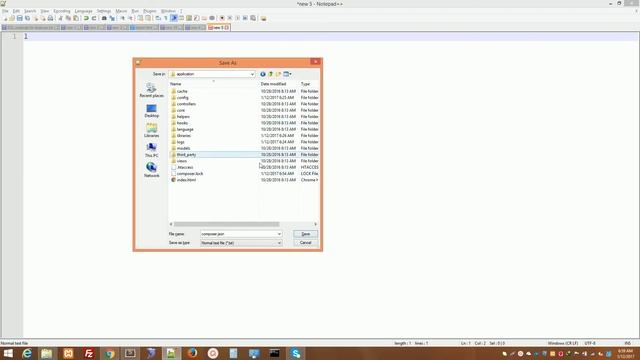Viewport: 640px width, 360px height.
Task: Click the Cancel button in the dialog
Action: (305, 243)
